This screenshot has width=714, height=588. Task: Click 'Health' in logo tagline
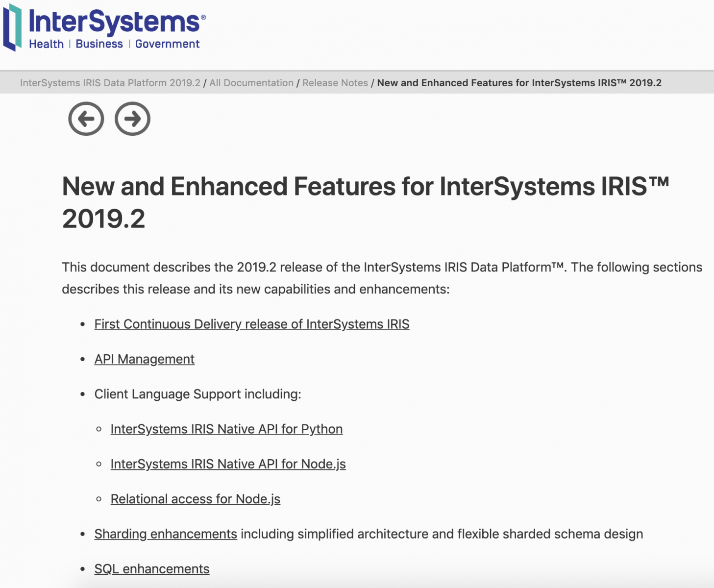click(47, 44)
